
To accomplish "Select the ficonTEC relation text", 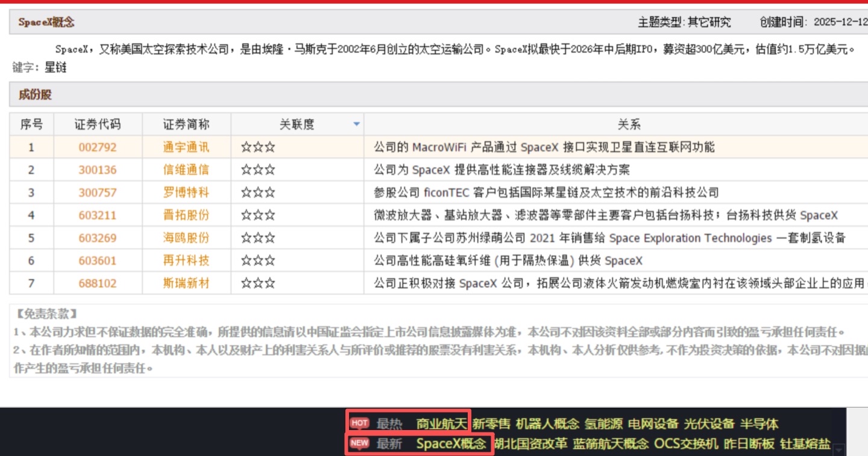I will pos(546,193).
